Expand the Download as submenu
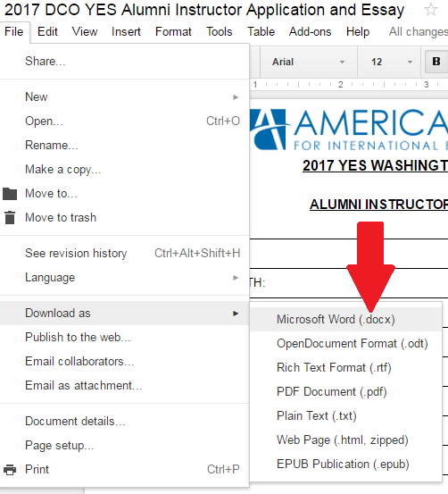The width and height of the screenshot is (448, 494). click(125, 314)
